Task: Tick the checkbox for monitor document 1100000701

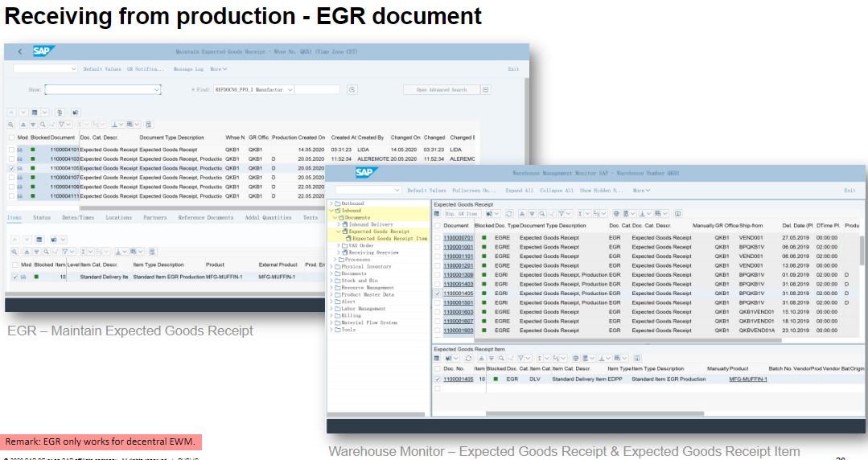Action: click(x=438, y=238)
